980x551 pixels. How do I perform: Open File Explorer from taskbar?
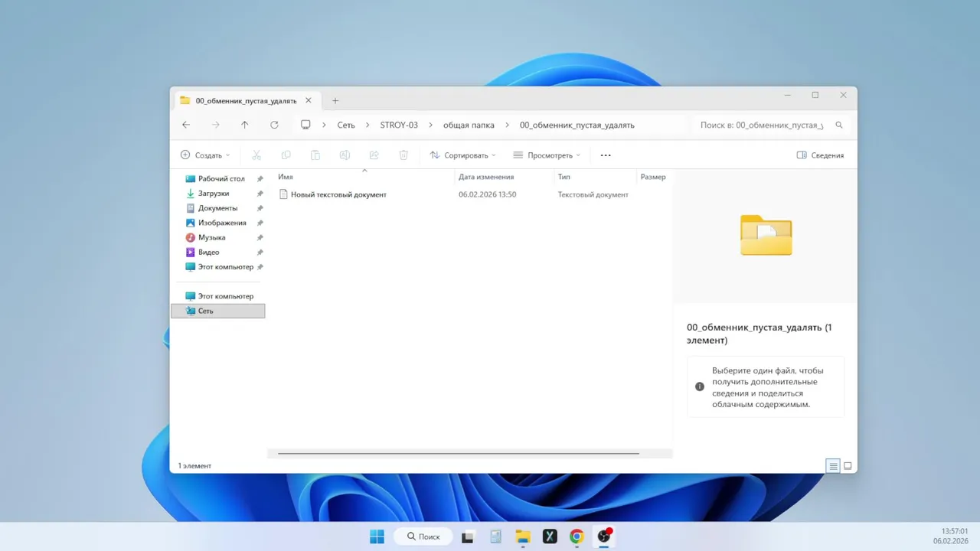tap(523, 536)
